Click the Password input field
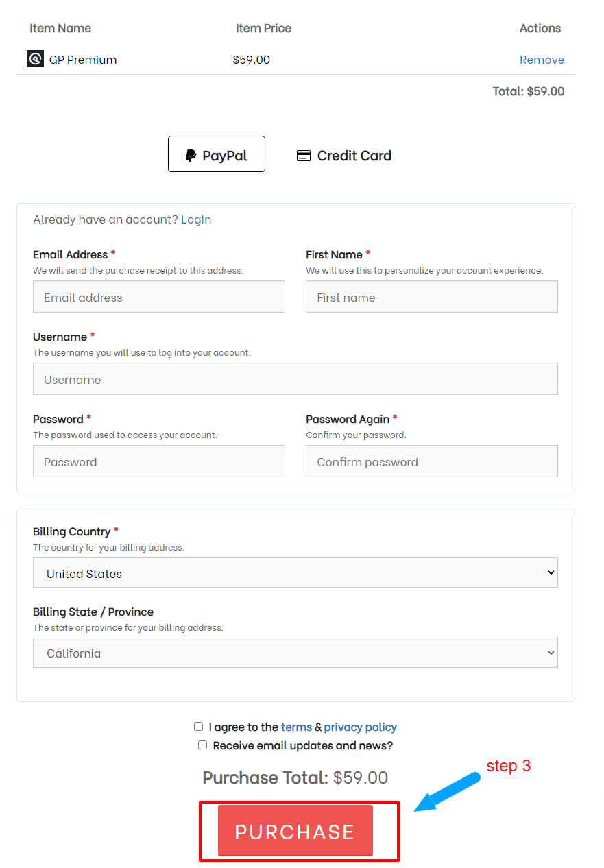Screen dimensions: 604x868 click(158, 461)
